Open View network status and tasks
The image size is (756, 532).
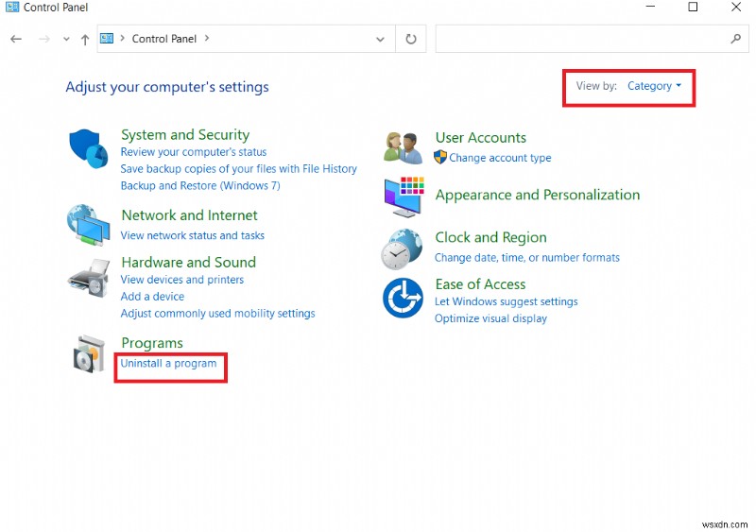(x=192, y=235)
